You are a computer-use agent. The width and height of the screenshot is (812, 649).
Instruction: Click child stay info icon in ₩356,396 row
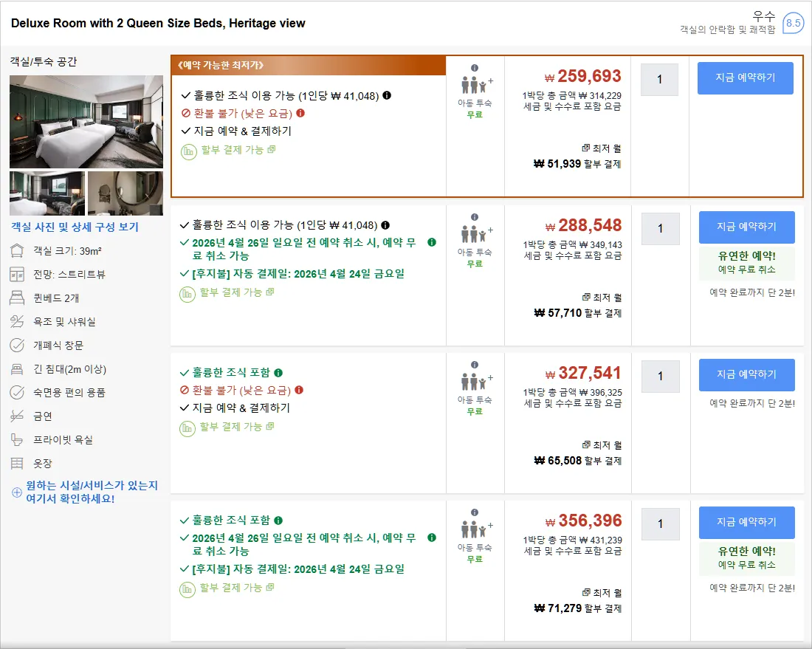tap(475, 512)
